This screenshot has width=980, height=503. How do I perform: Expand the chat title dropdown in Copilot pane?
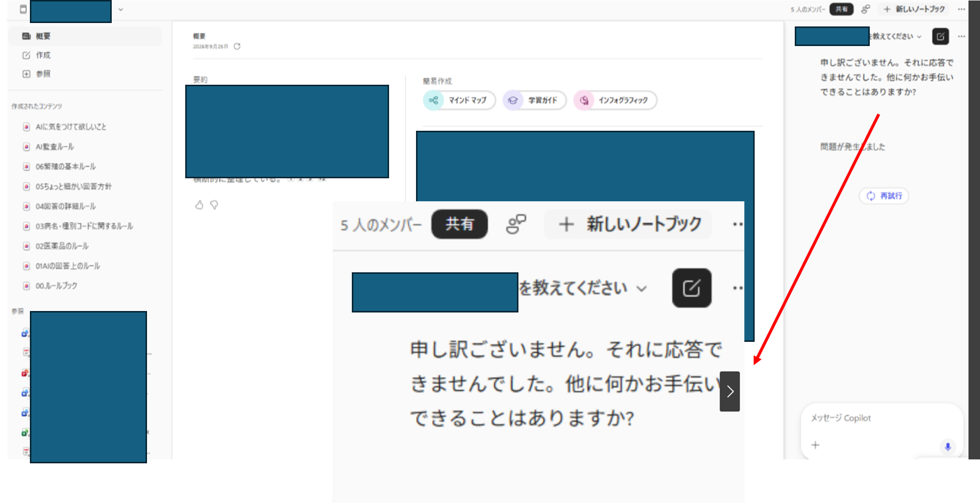point(919,37)
